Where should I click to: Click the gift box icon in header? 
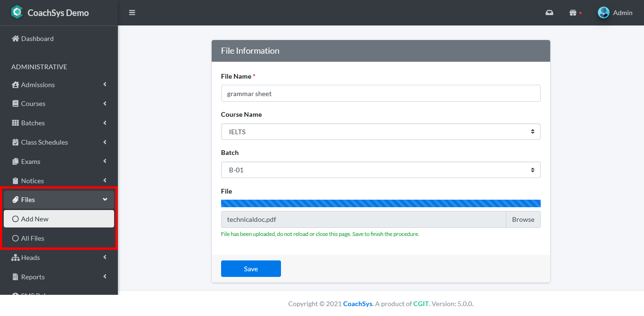tap(573, 13)
